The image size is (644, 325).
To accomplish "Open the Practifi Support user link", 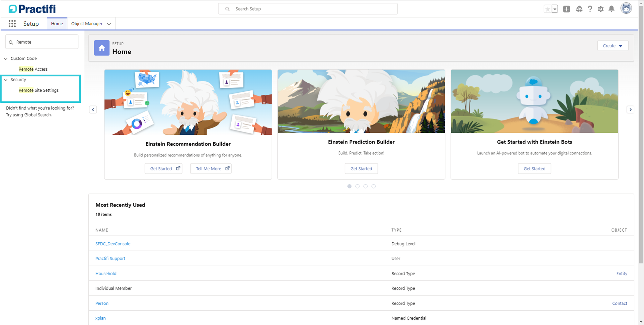I will pos(110,258).
